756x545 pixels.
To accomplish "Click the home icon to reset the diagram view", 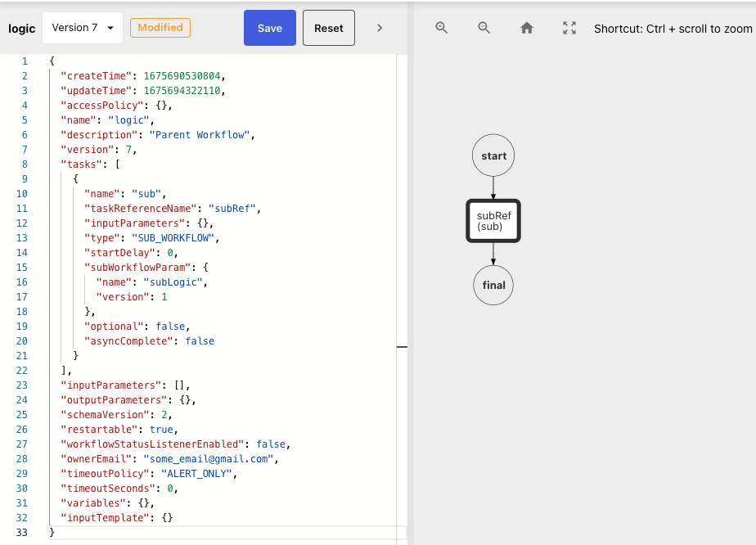I will 526,27.
